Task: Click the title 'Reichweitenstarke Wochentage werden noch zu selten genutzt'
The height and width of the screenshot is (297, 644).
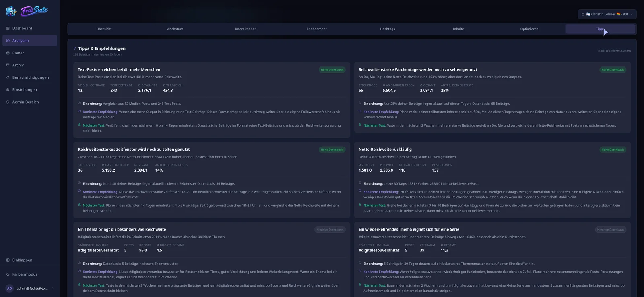Action: coord(418,70)
